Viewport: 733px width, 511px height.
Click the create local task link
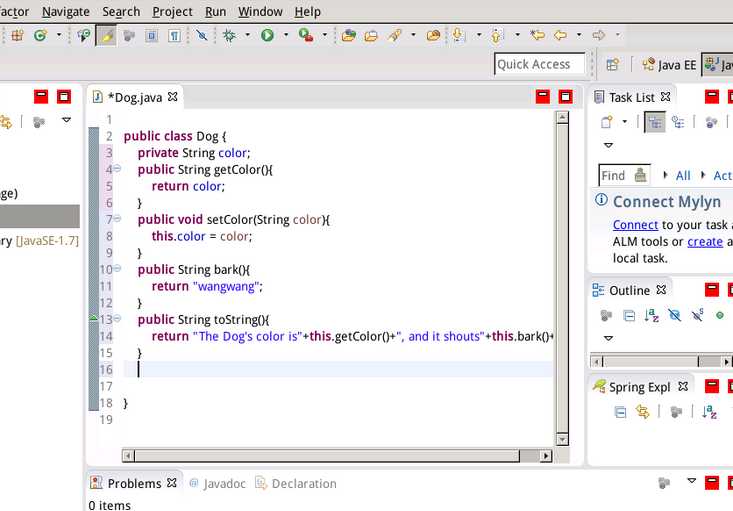click(705, 242)
